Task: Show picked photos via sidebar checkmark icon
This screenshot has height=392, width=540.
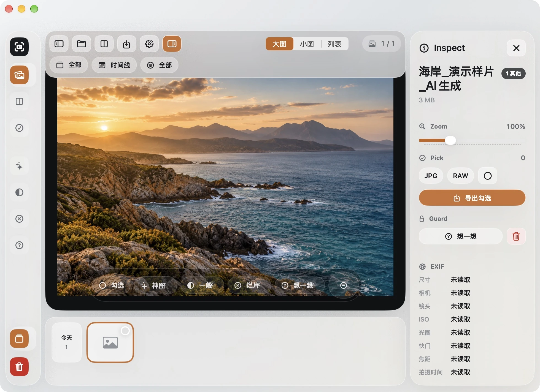Action: (19, 128)
